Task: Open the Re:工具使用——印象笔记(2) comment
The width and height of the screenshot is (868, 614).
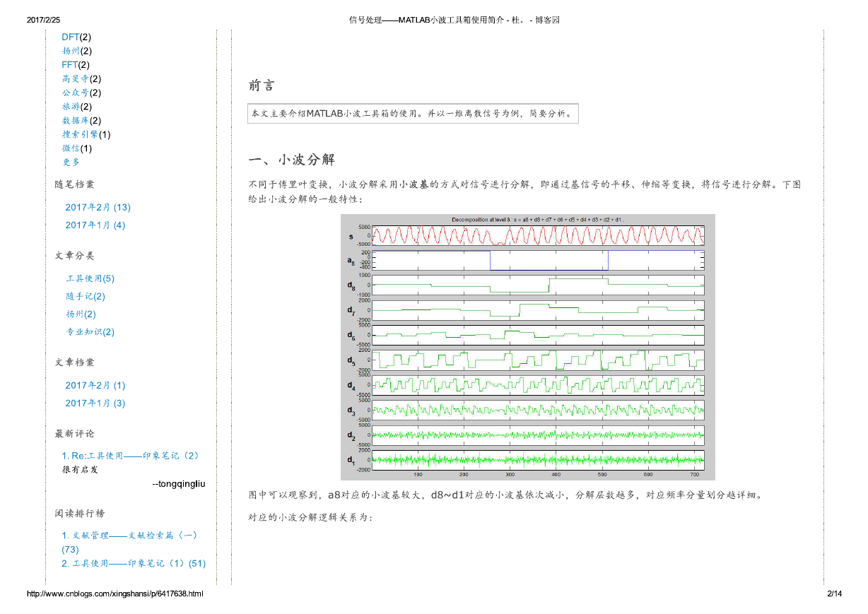Action: 130,455
